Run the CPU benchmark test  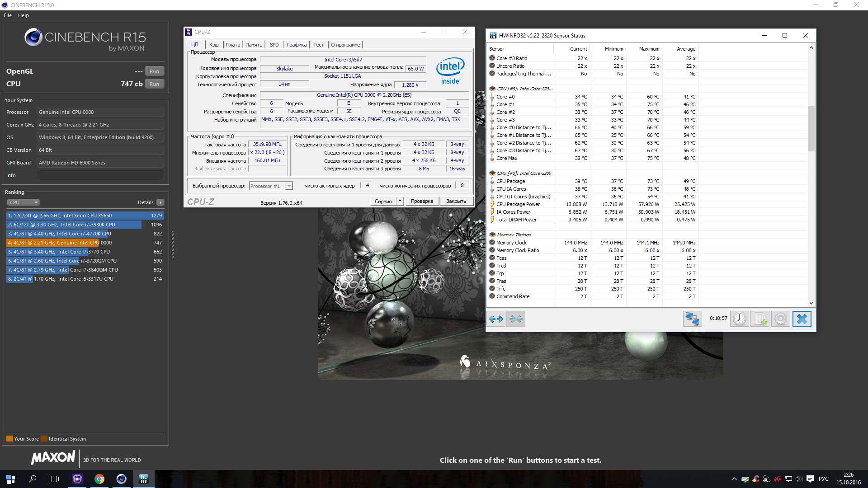pos(154,84)
